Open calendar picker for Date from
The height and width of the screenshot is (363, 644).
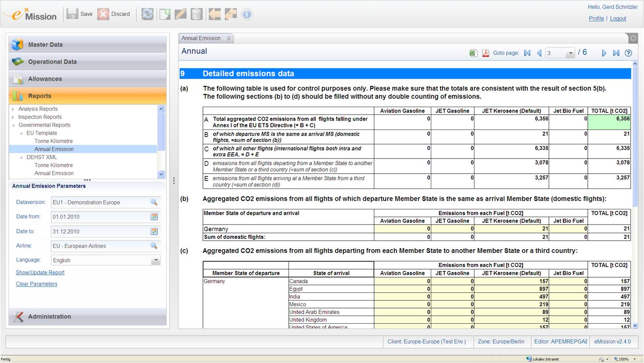click(154, 217)
